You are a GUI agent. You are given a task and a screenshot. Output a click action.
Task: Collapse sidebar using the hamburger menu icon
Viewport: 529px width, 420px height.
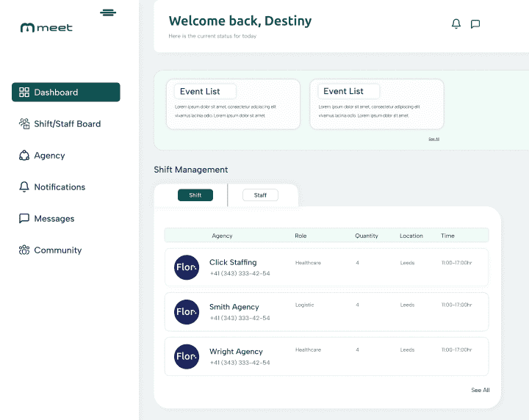point(108,12)
